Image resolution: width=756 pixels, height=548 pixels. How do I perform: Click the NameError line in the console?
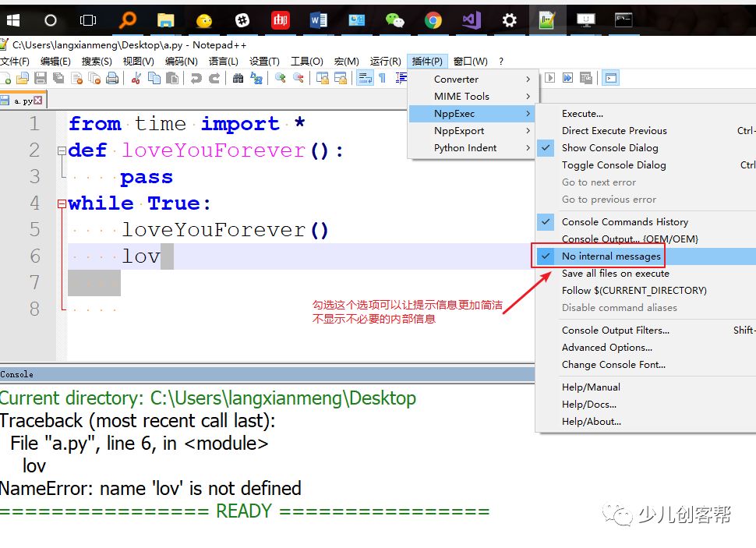click(150, 489)
